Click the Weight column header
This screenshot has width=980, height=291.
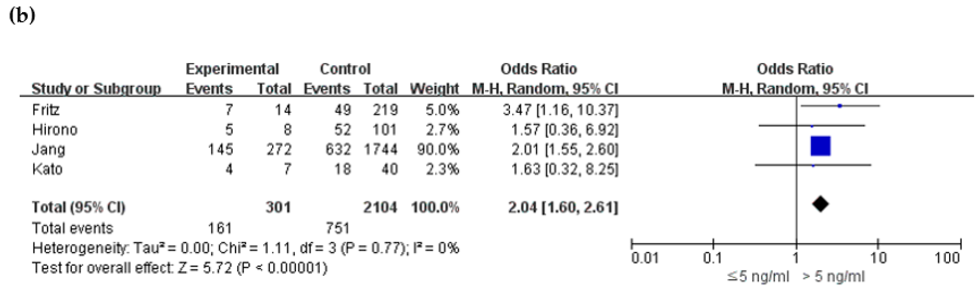pyautogui.click(x=434, y=89)
